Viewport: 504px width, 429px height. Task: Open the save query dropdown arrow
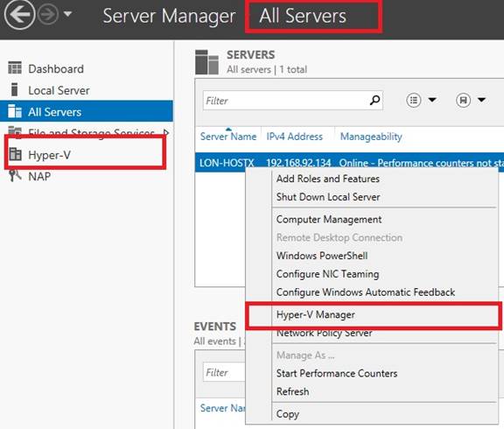[x=481, y=100]
